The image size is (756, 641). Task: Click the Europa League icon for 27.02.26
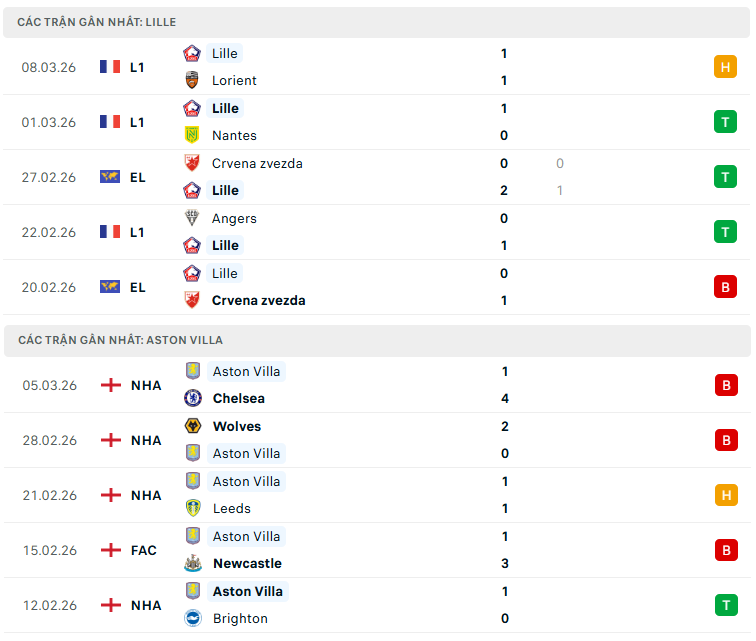click(x=110, y=177)
